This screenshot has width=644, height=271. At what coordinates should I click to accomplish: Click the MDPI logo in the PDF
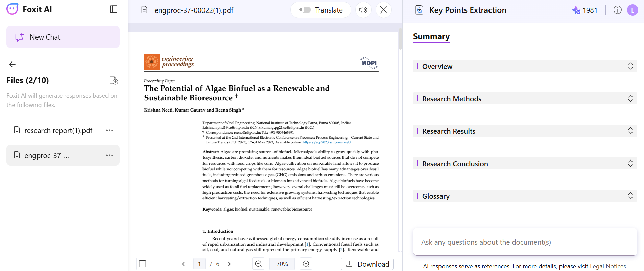click(369, 63)
